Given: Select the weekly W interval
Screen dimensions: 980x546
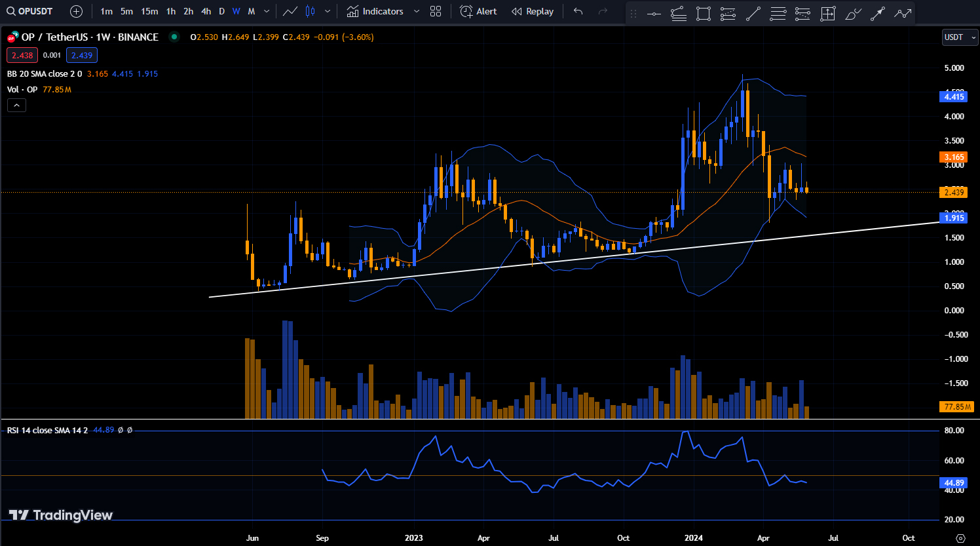Looking at the screenshot, I should click(x=236, y=11).
